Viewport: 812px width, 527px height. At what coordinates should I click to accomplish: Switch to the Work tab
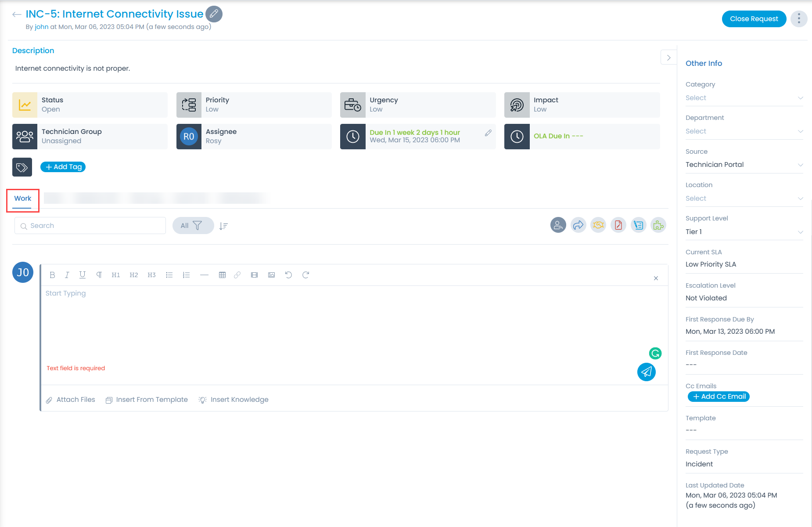pyautogui.click(x=23, y=199)
